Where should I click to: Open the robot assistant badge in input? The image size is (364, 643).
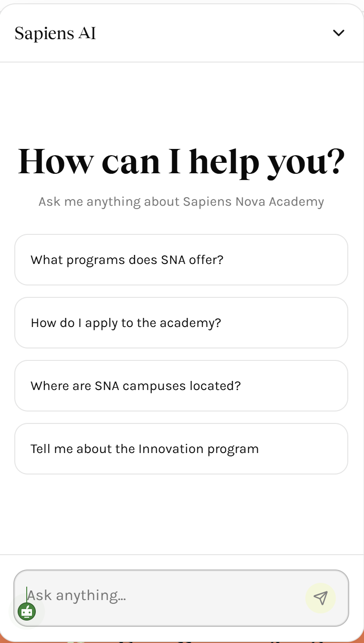27,611
